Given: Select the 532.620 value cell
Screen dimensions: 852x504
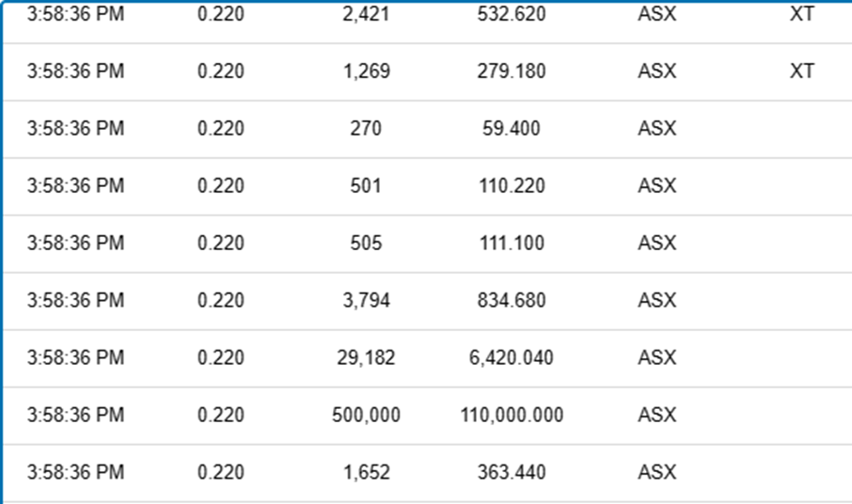Looking at the screenshot, I should coord(511,14).
